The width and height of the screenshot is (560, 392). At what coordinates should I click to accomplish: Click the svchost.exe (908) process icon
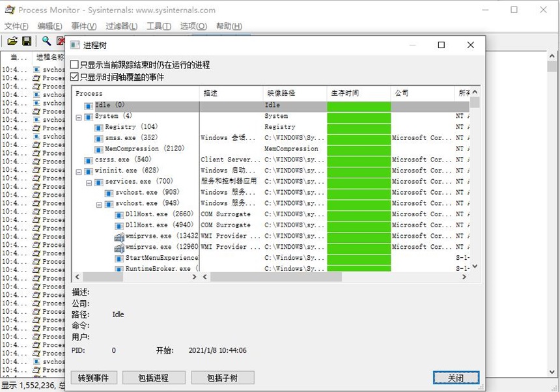coord(109,193)
